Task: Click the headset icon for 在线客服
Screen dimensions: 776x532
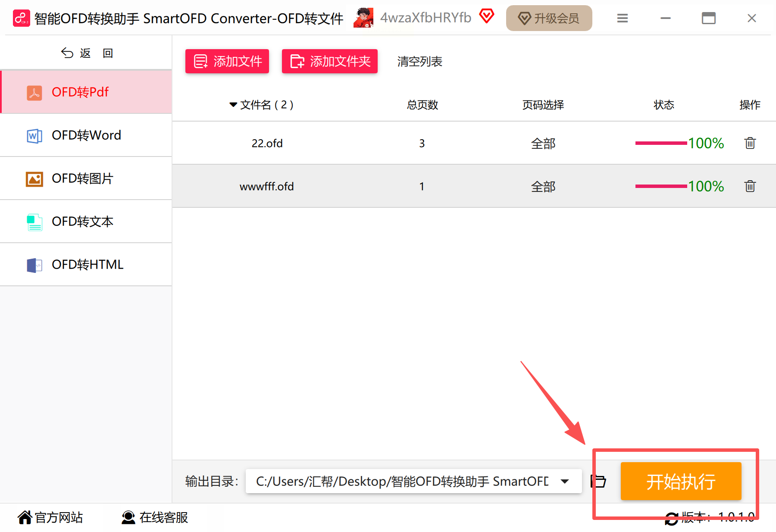Action: (128, 517)
